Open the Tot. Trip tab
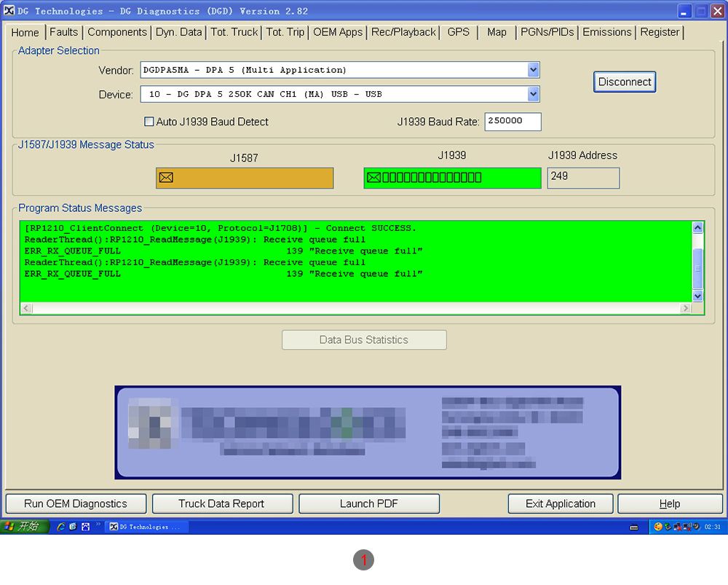Viewport: 728px width, 585px height. pyautogui.click(x=285, y=32)
